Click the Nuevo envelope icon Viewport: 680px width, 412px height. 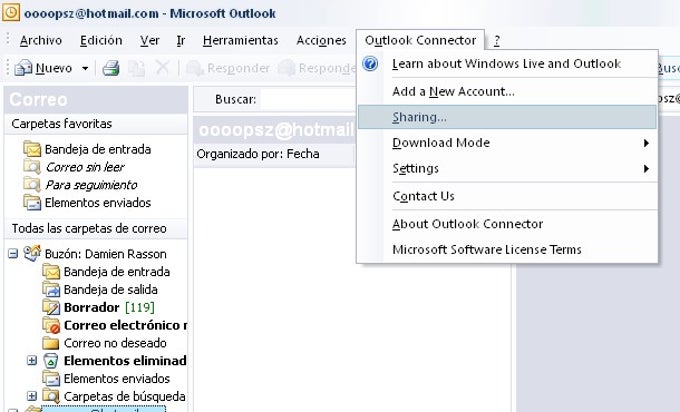(x=23, y=68)
